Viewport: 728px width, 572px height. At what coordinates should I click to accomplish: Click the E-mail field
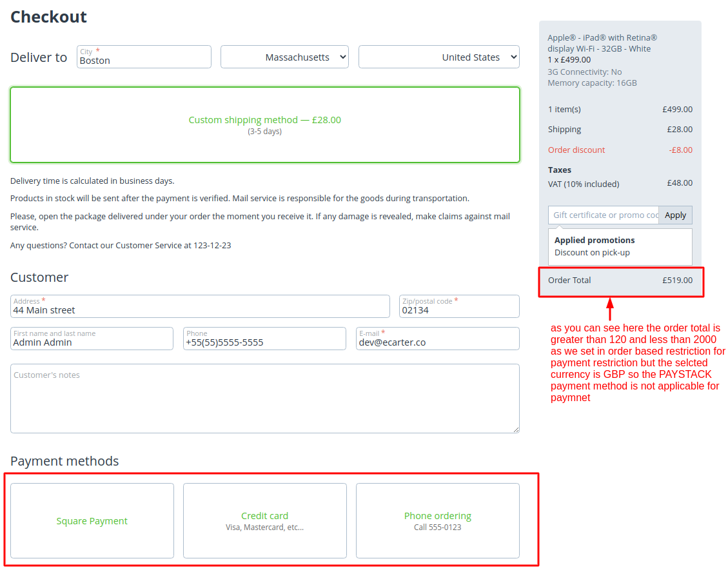tap(438, 339)
